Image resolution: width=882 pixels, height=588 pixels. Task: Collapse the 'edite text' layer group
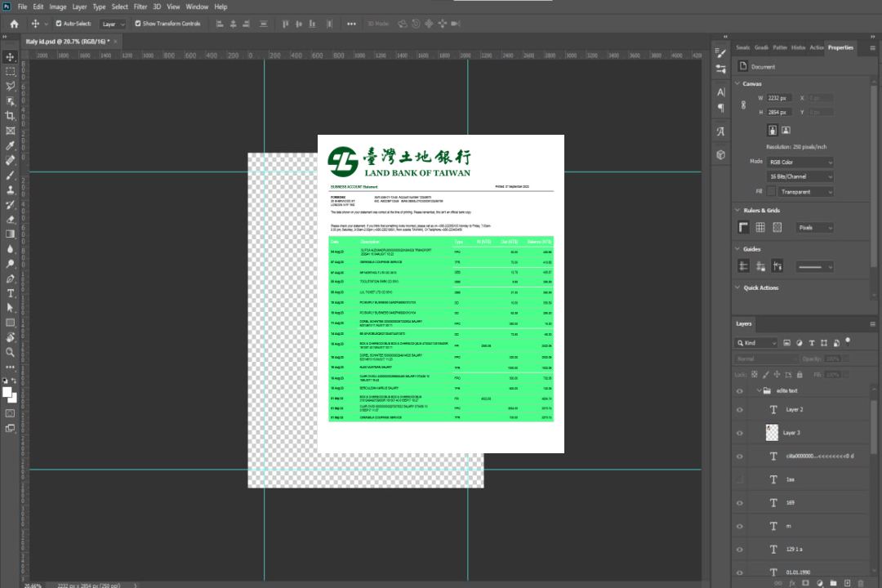point(756,391)
